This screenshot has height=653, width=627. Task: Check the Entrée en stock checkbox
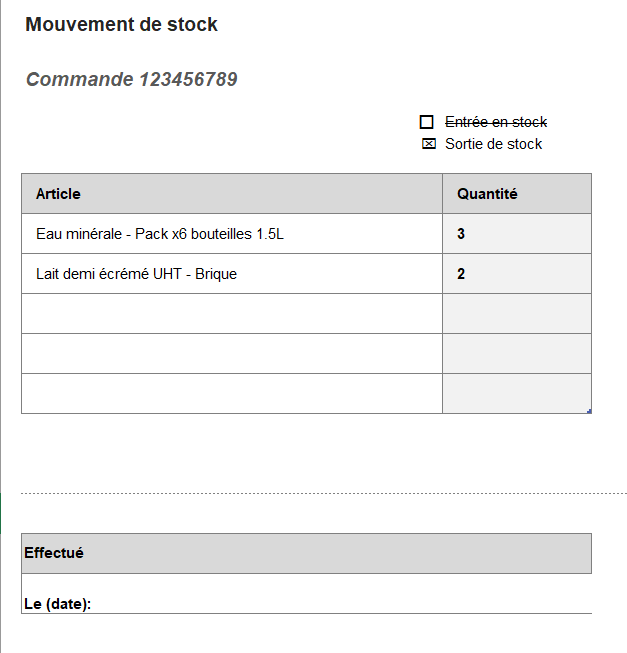click(x=427, y=122)
